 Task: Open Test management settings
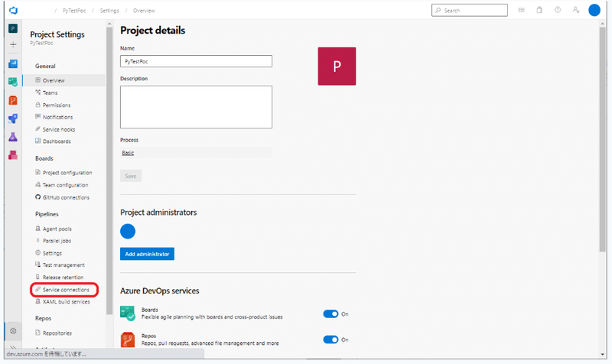tap(63, 265)
